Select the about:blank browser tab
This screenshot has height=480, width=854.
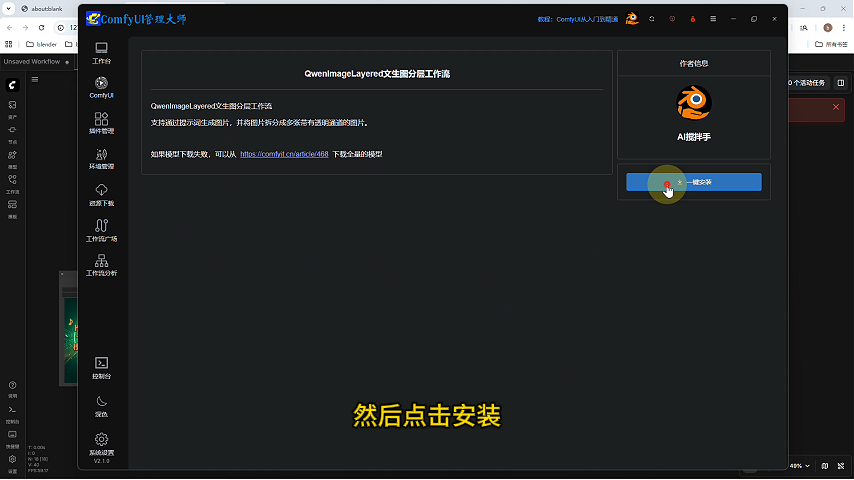[44, 9]
